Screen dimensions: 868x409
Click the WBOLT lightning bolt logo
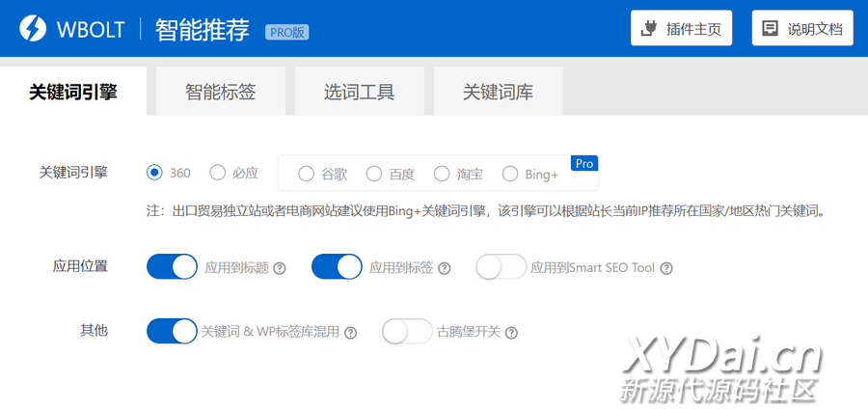click(33, 29)
